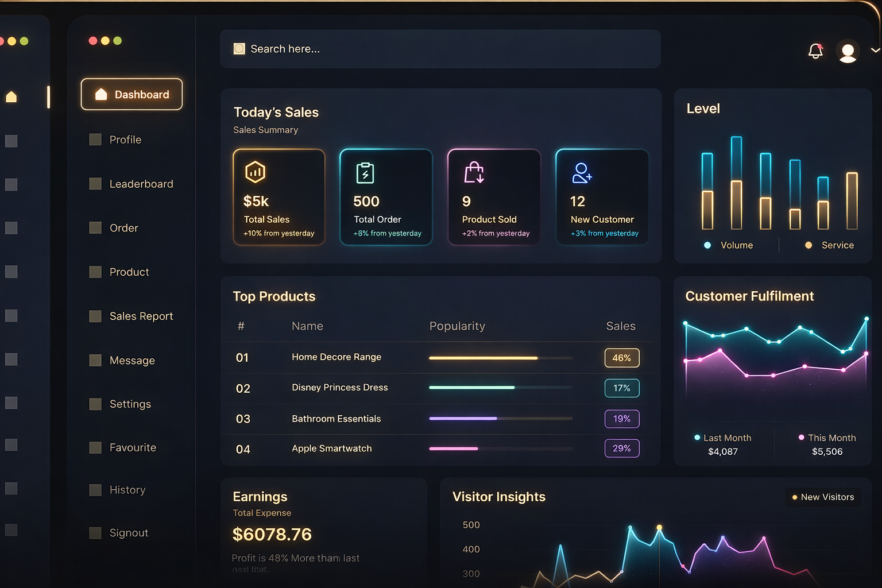Click the search magnifier icon
This screenshot has width=882, height=588.
pyautogui.click(x=239, y=49)
